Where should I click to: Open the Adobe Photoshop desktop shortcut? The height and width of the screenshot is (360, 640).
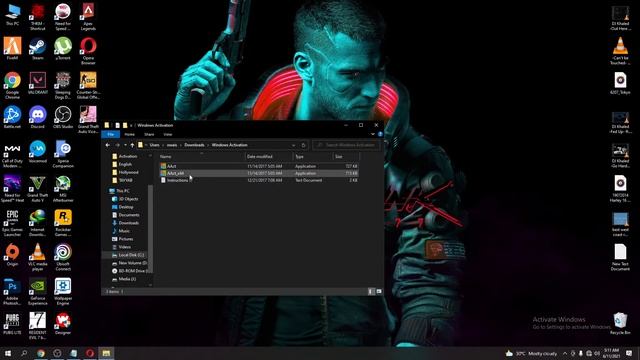(x=12, y=291)
